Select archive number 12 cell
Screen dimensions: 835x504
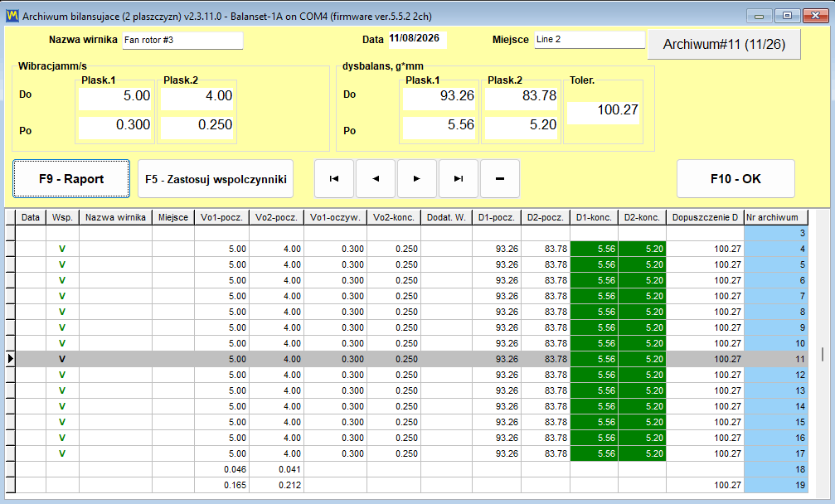pyautogui.click(x=776, y=375)
